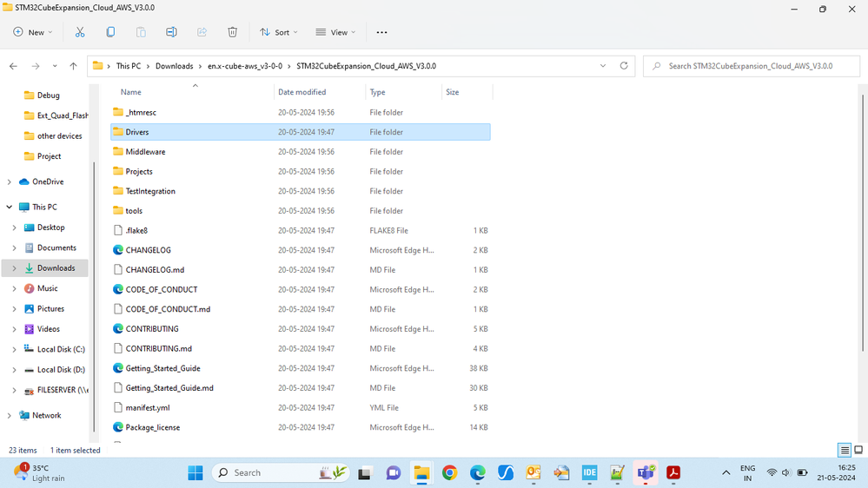This screenshot has width=868, height=488.
Task: Click the This PC breadcrumb
Action: click(x=129, y=66)
